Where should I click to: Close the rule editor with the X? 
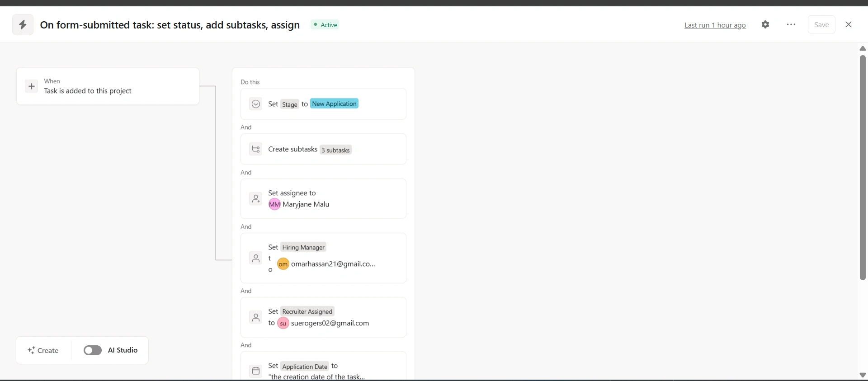pyautogui.click(x=849, y=25)
